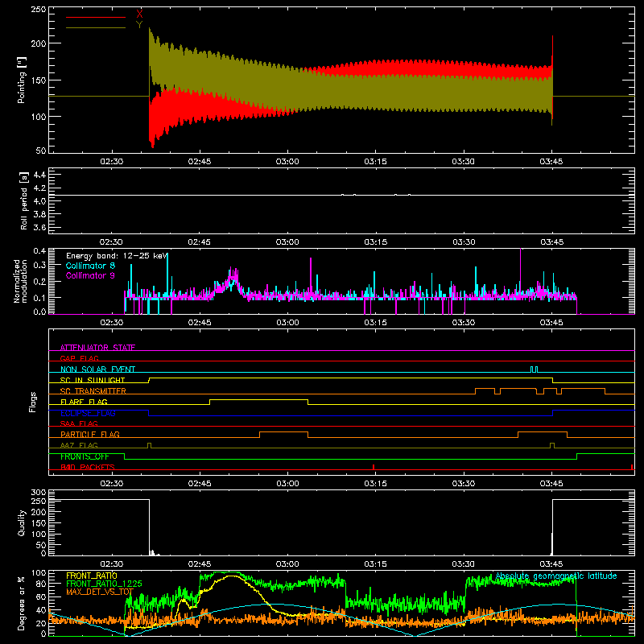Click the second PARTICLE_FLAG segment near 03:42
This screenshot has height=644, width=644.
[543, 432]
